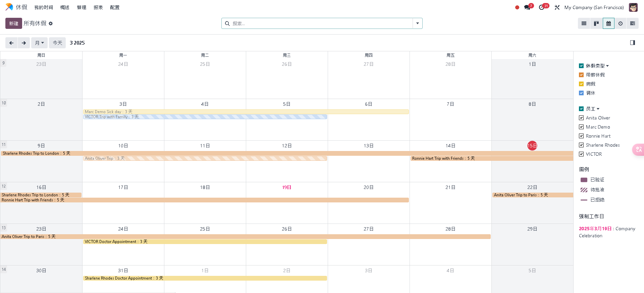Open activities clock with 31 badge
644x293 pixels.
click(x=542, y=7)
